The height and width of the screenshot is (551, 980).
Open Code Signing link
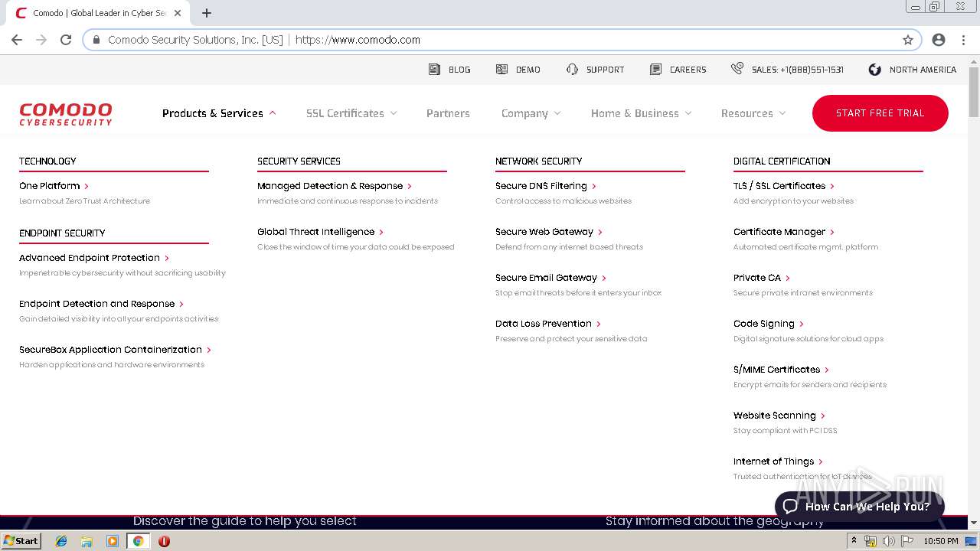[769, 324]
